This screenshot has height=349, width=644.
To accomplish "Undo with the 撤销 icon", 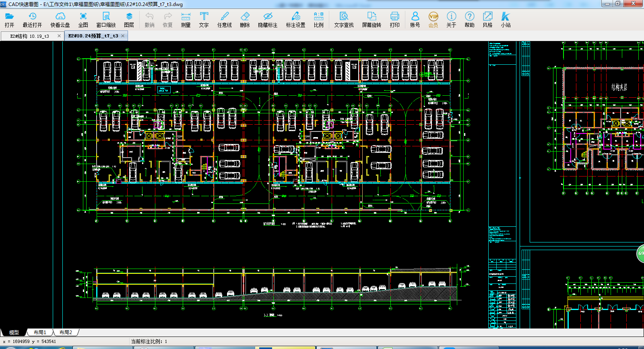I will 149,20.
